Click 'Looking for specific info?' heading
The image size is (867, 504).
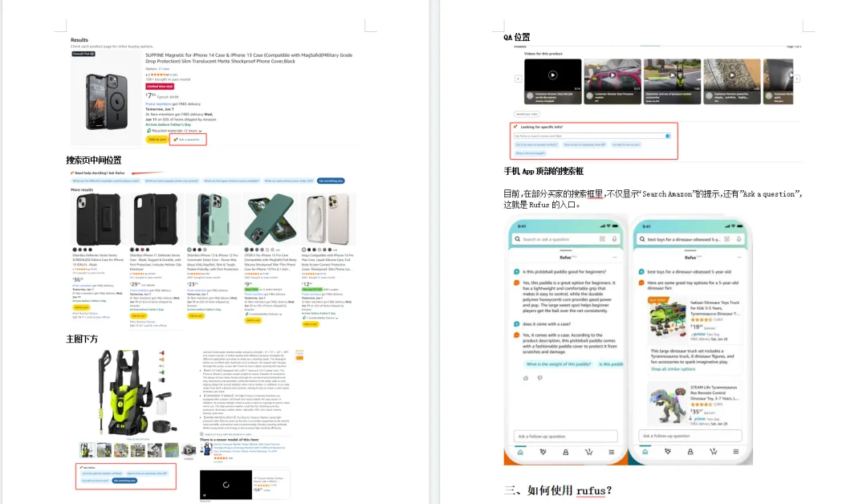coord(541,127)
